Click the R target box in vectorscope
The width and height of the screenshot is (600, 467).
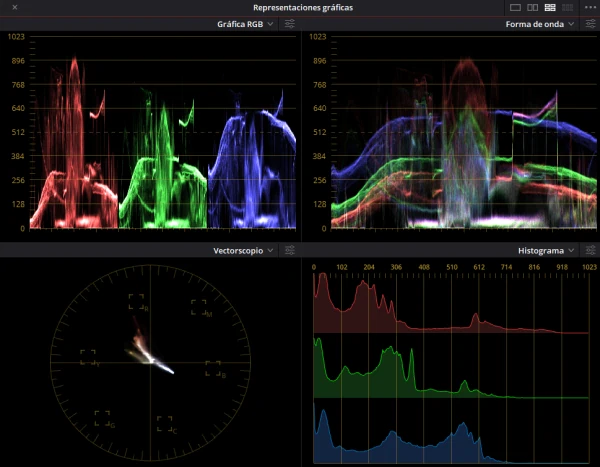136,301
